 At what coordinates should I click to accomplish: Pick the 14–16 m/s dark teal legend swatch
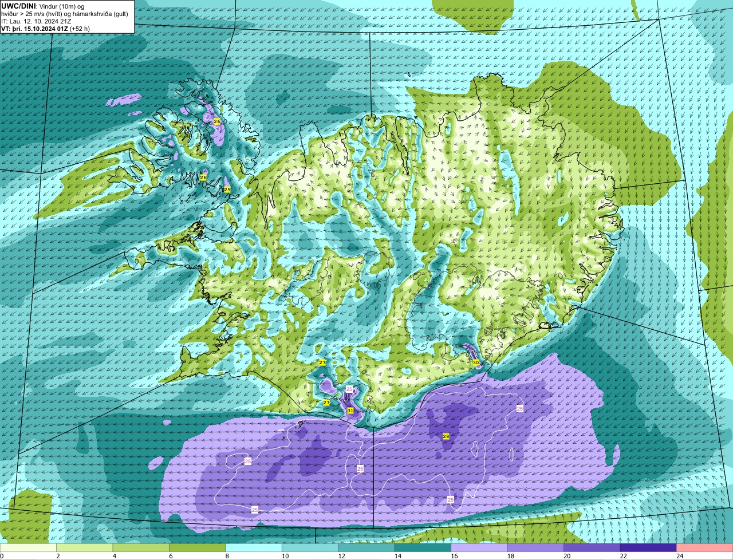coord(423,548)
